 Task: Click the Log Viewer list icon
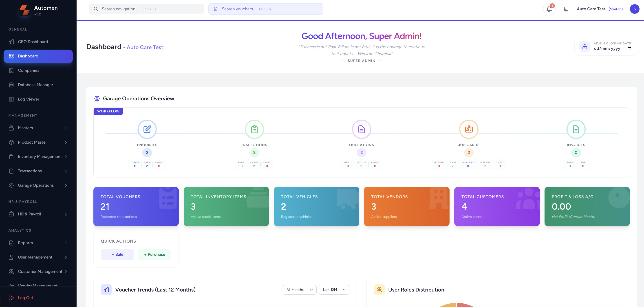pos(11,99)
